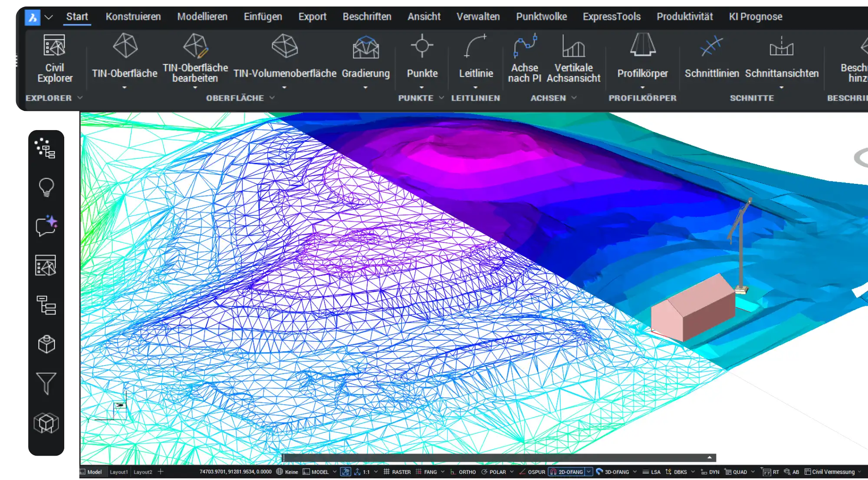
Task: Open the 2D-OFANG options dropdown arrow
Action: tap(589, 472)
